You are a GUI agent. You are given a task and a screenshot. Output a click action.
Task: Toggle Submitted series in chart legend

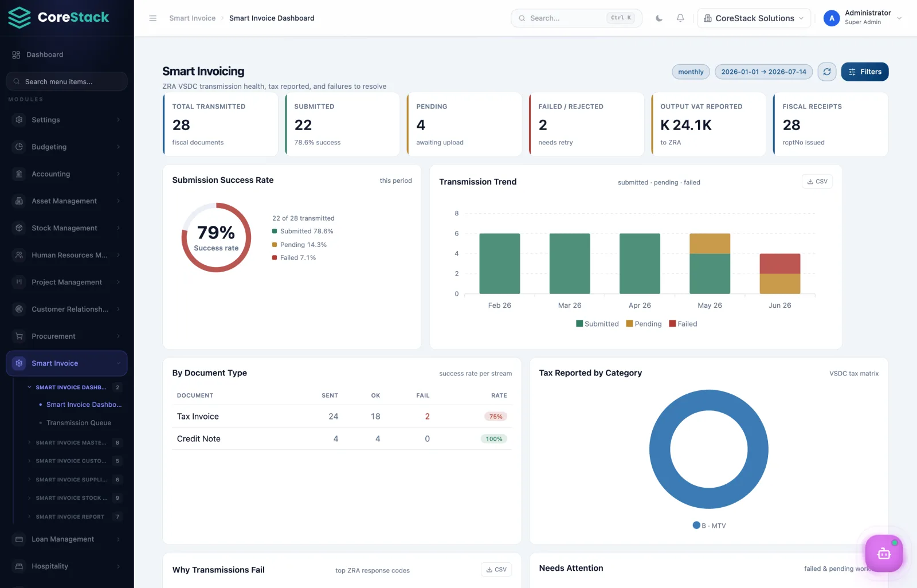point(597,324)
